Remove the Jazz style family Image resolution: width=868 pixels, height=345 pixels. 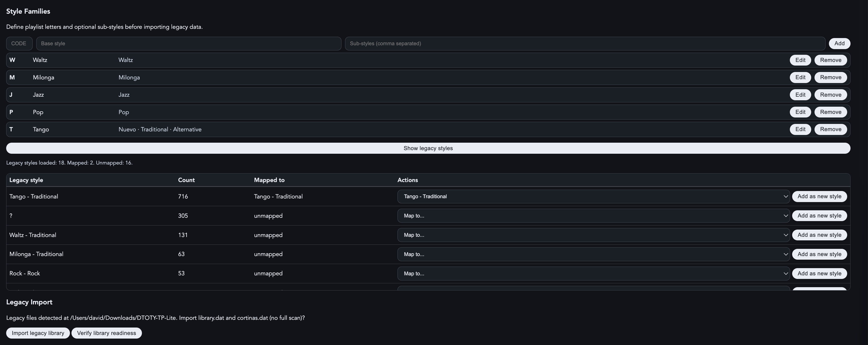click(831, 95)
